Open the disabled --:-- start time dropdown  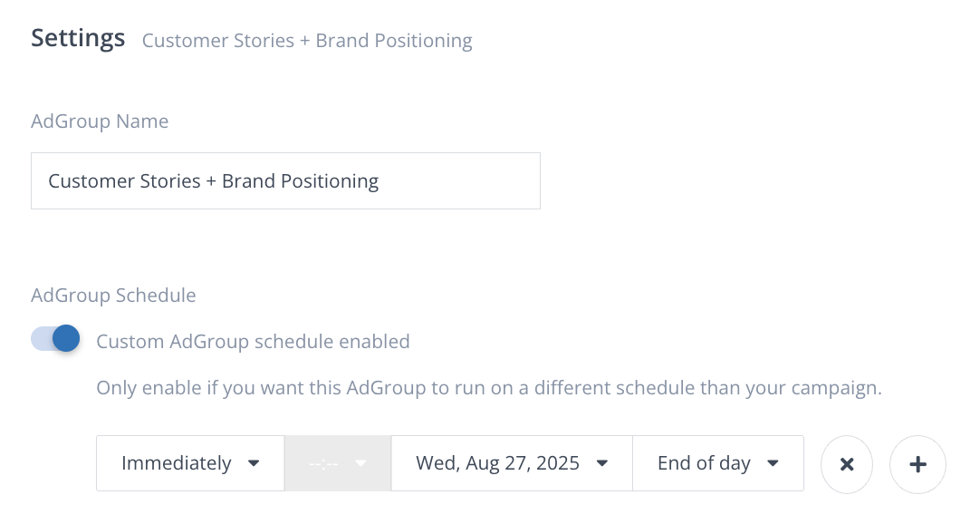point(338,463)
